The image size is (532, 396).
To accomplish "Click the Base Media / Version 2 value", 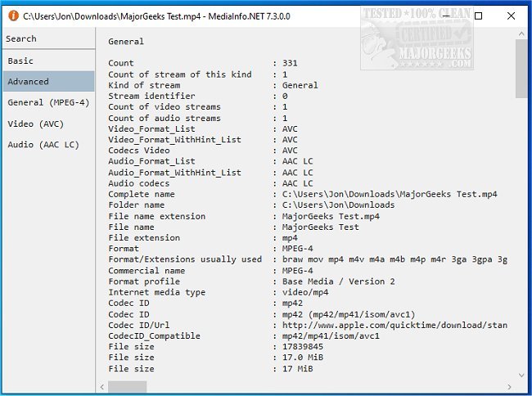I will point(339,281).
